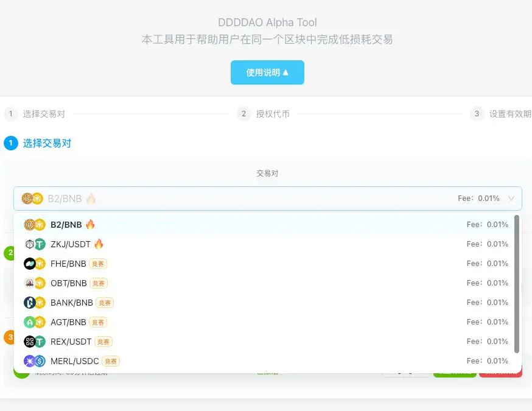Click the dropdown list scrollbar

[x=517, y=284]
